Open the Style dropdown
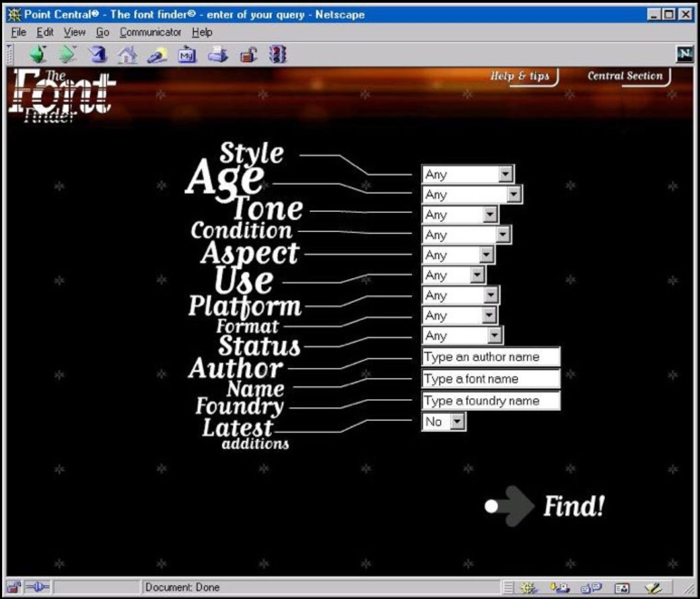This screenshot has width=700, height=599. (468, 174)
